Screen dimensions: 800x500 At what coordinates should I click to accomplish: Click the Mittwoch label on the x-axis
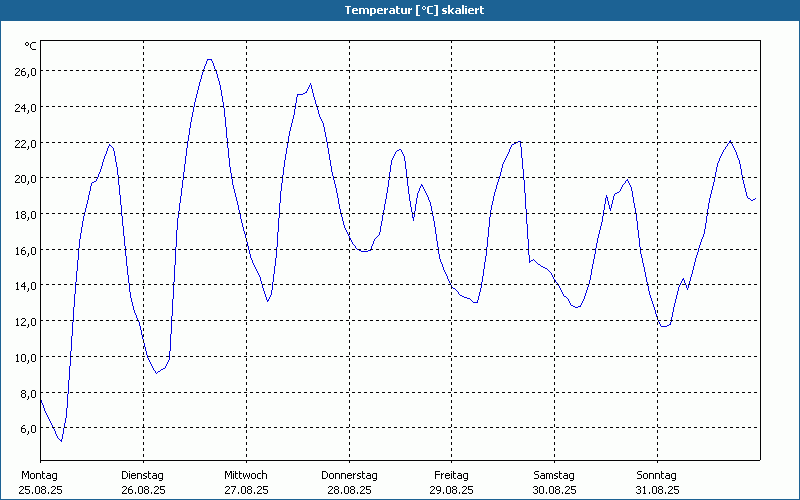[246, 475]
